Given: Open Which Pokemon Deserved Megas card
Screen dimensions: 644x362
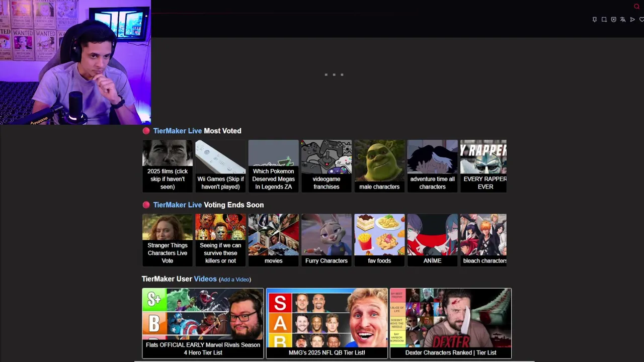Looking at the screenshot, I should pos(273,166).
